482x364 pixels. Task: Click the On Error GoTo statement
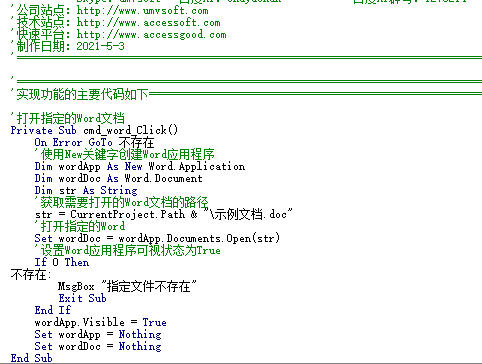coord(94,143)
